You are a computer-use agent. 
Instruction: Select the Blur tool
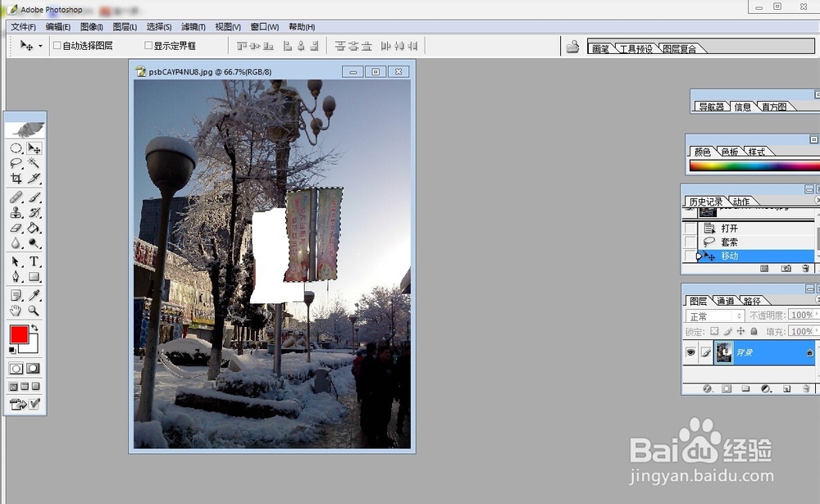(x=16, y=243)
